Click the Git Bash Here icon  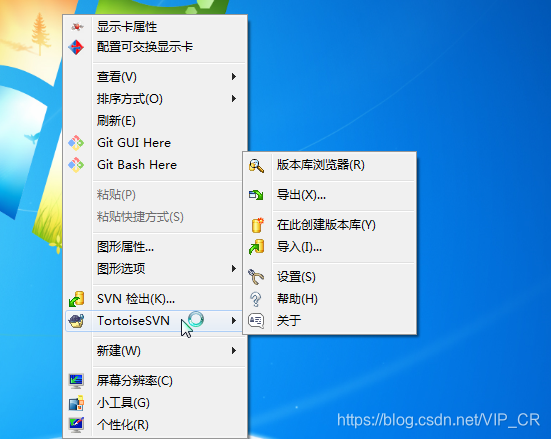tap(76, 165)
